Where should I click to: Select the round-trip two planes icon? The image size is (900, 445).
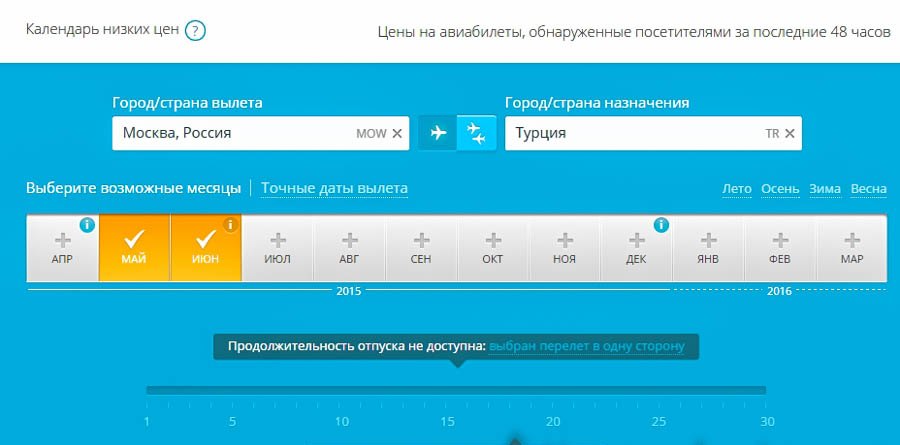coord(476,133)
